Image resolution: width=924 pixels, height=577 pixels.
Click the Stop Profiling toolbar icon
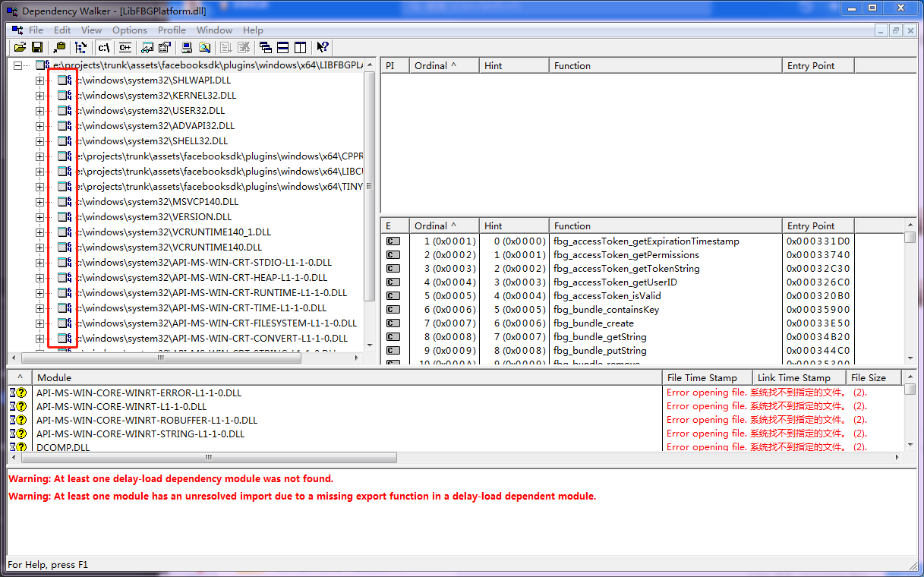(x=243, y=47)
